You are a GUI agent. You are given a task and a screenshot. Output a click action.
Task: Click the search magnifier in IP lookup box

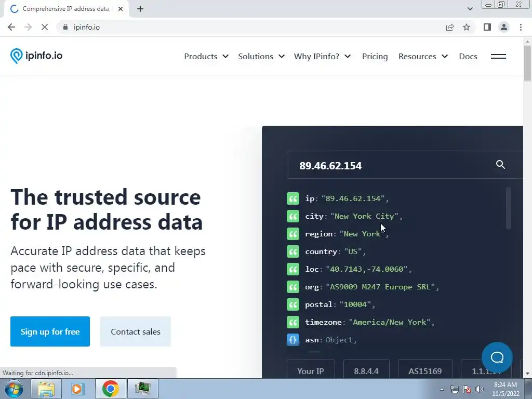(500, 165)
